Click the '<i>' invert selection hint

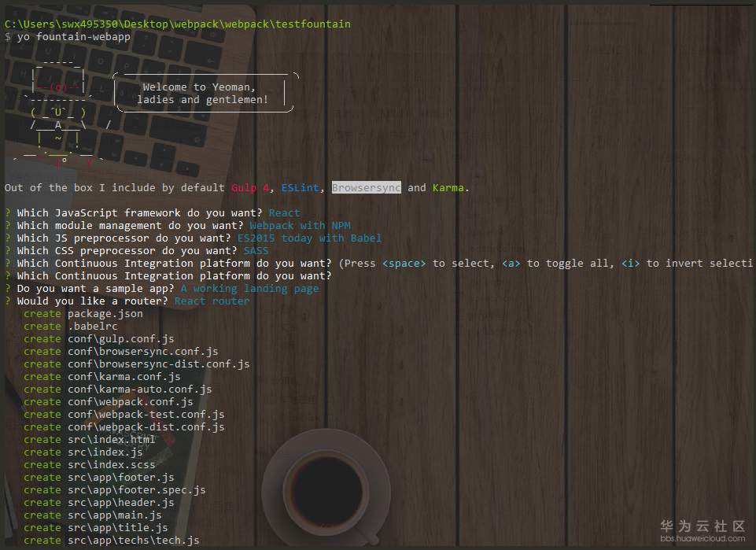click(630, 263)
